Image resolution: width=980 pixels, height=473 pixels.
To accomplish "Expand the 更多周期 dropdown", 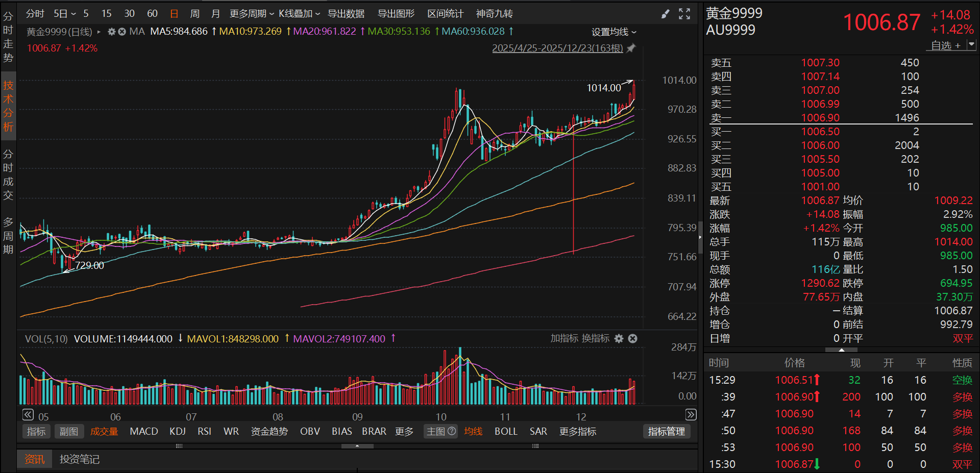I will point(252,14).
